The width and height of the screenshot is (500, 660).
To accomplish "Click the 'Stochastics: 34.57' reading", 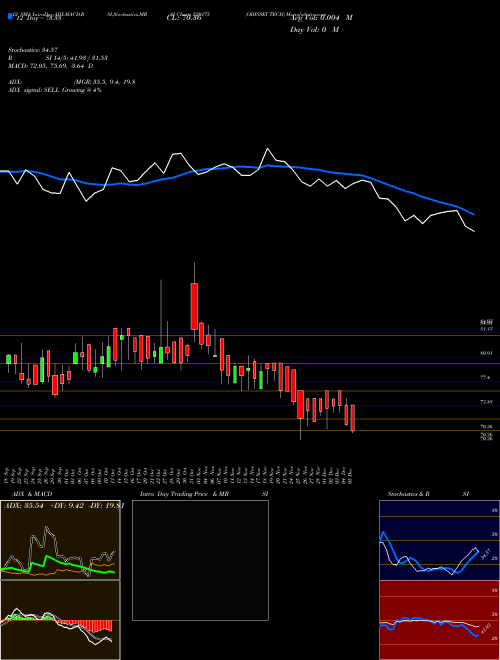I will point(33,50).
